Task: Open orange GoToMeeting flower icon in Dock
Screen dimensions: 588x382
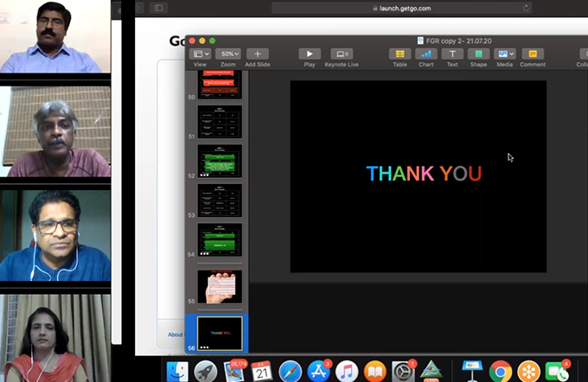Action: [528, 372]
